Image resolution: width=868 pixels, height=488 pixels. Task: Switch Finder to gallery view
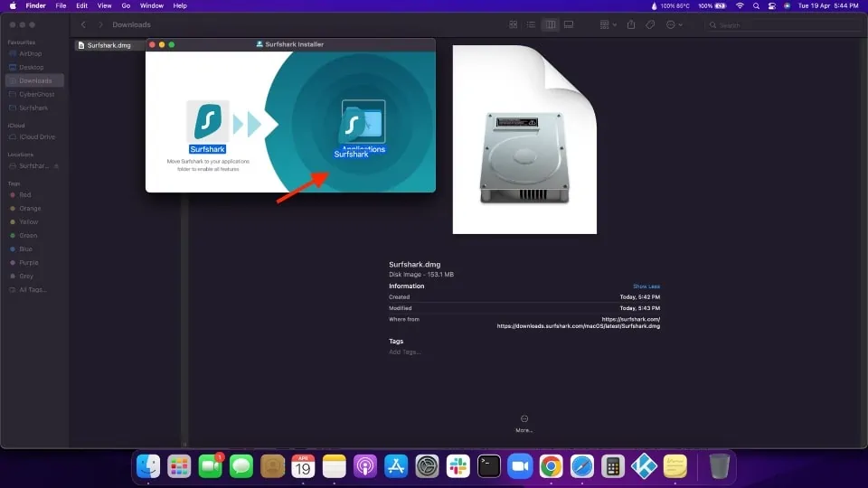569,25
